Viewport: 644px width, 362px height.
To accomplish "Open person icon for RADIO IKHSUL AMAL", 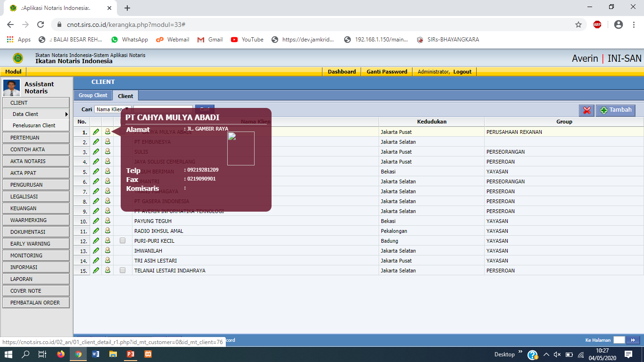I will 107,231.
